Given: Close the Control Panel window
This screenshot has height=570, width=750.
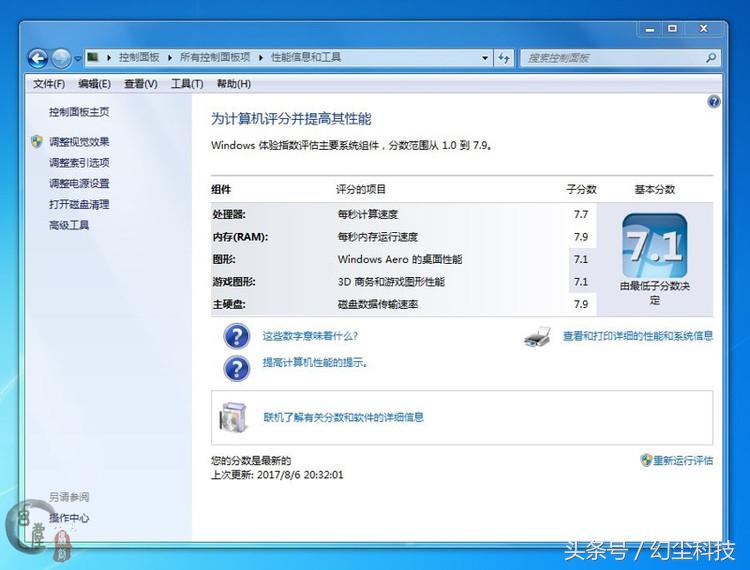Looking at the screenshot, I should click(703, 29).
